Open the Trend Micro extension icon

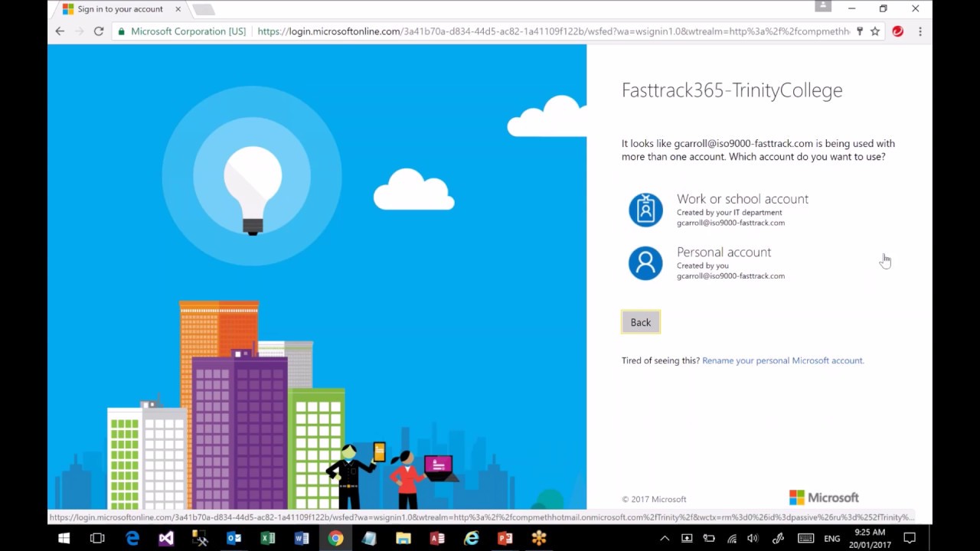898,31
